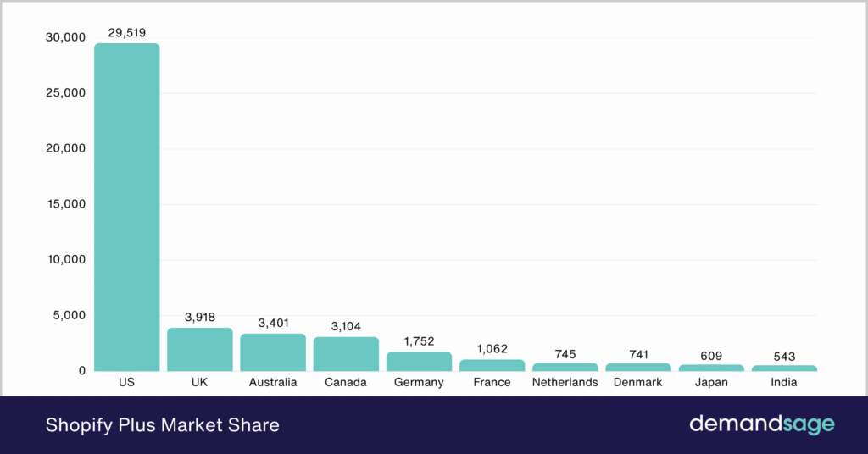Click the 15,000 y-axis tick label

pyautogui.click(x=66, y=204)
